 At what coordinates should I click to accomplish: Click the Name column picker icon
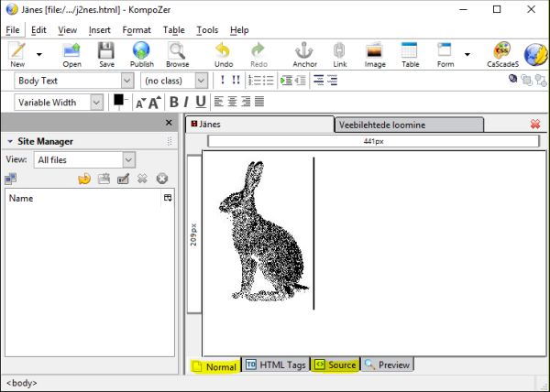[x=168, y=198]
